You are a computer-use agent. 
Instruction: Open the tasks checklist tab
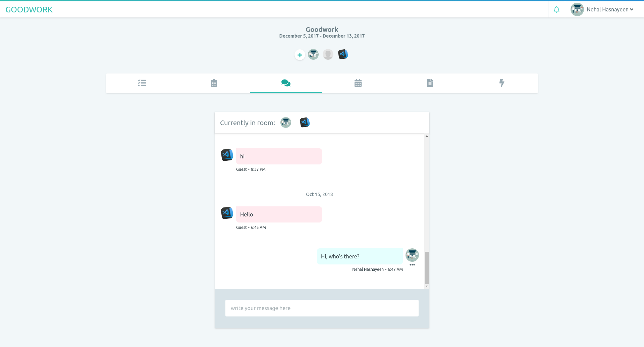142,83
